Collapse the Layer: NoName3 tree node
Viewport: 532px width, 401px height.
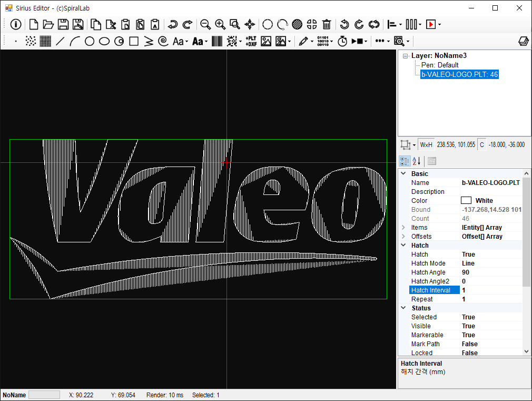click(405, 56)
